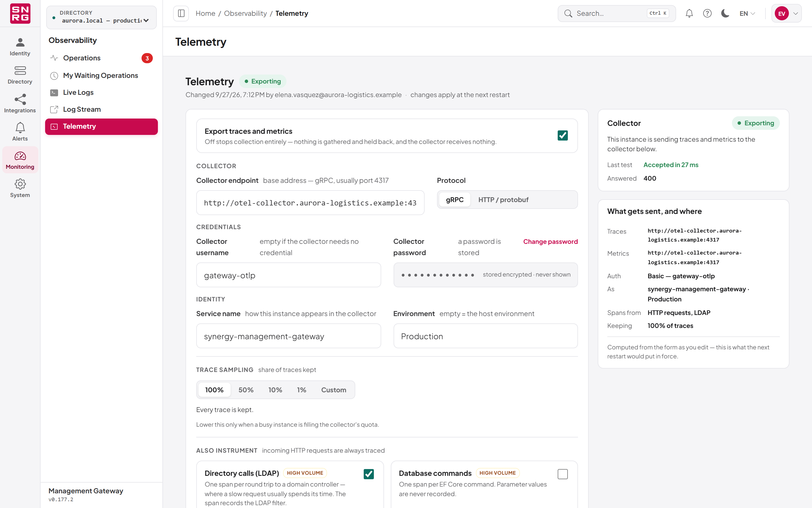The image size is (812, 508).
Task: Go to Observability breadcrumb
Action: pos(245,14)
